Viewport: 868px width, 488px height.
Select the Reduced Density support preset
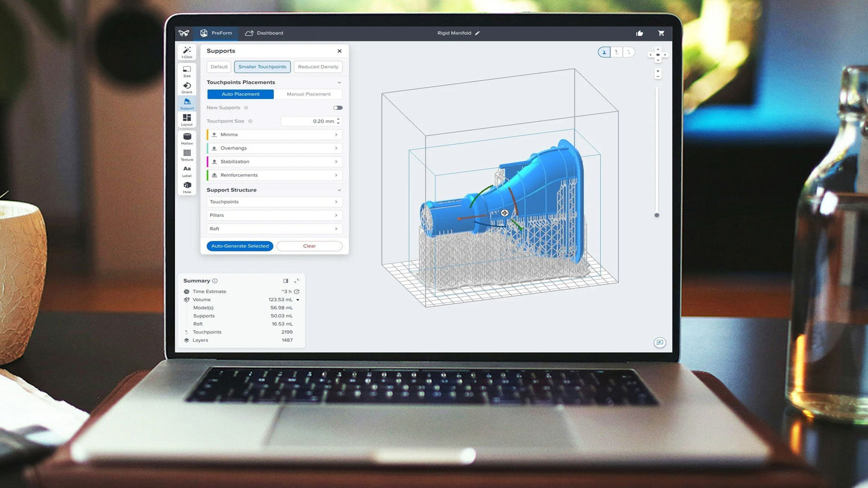[x=318, y=66]
